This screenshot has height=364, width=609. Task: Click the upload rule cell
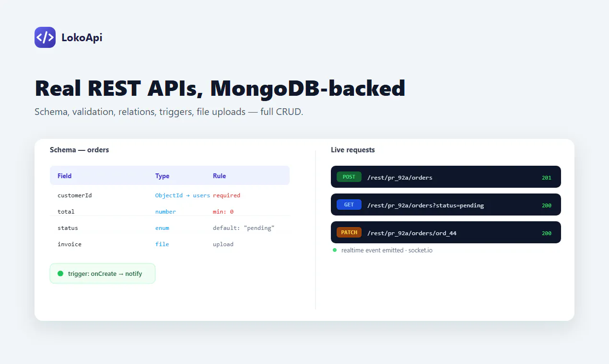(x=223, y=244)
